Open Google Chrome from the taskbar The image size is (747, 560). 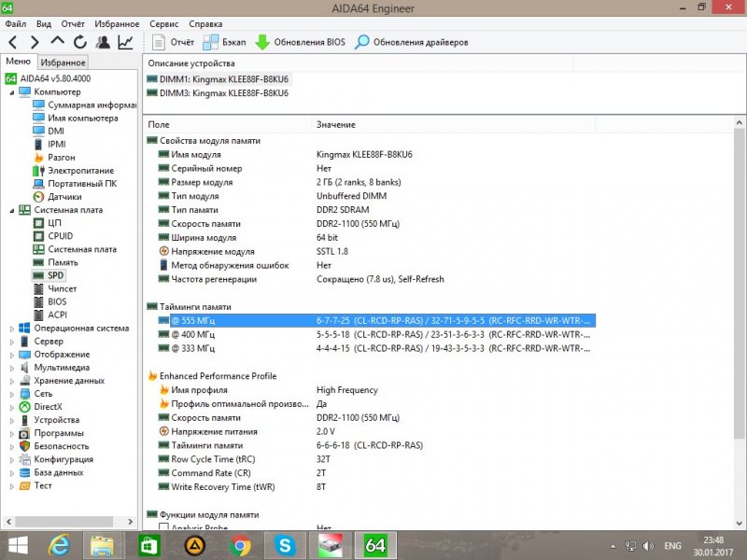tap(239, 544)
